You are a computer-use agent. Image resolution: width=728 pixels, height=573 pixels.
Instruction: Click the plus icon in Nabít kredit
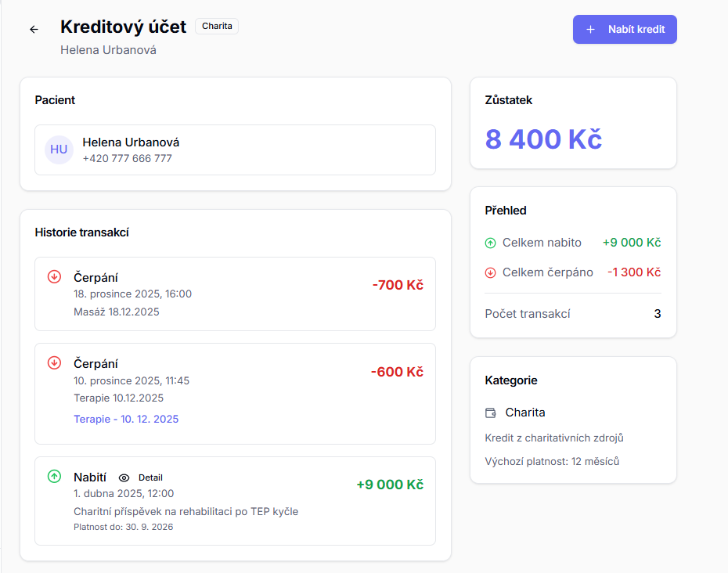click(590, 30)
